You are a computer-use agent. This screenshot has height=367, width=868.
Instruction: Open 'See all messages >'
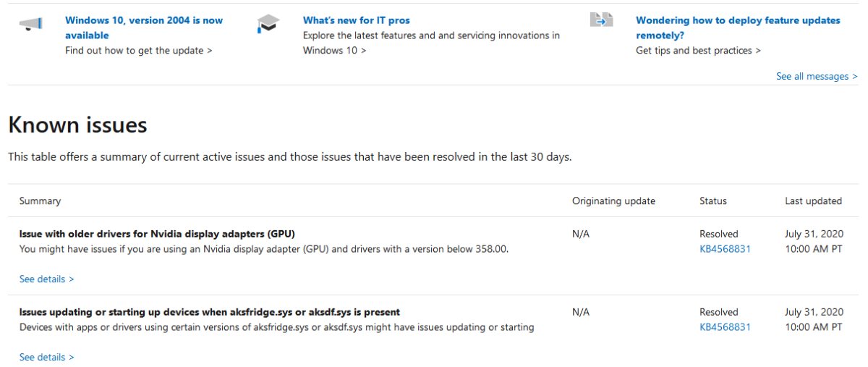coord(817,76)
